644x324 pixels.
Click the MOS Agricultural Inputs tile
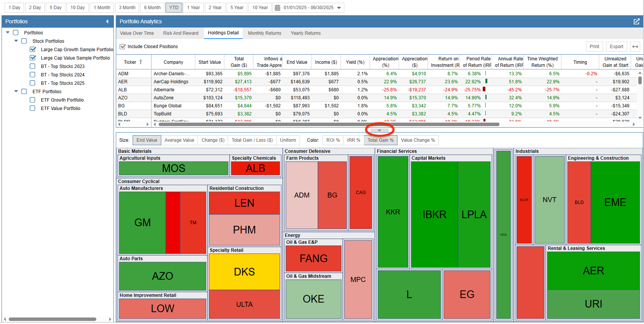pos(174,168)
